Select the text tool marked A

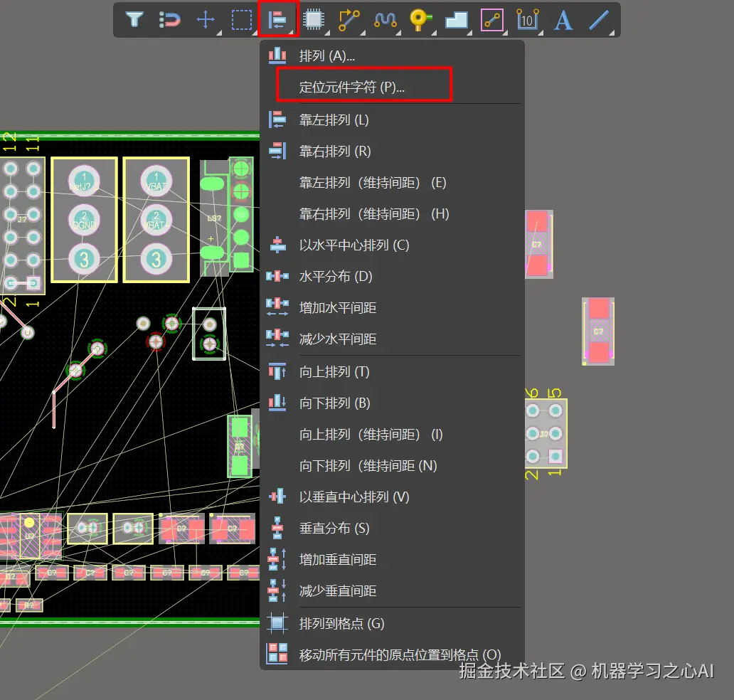tap(563, 20)
